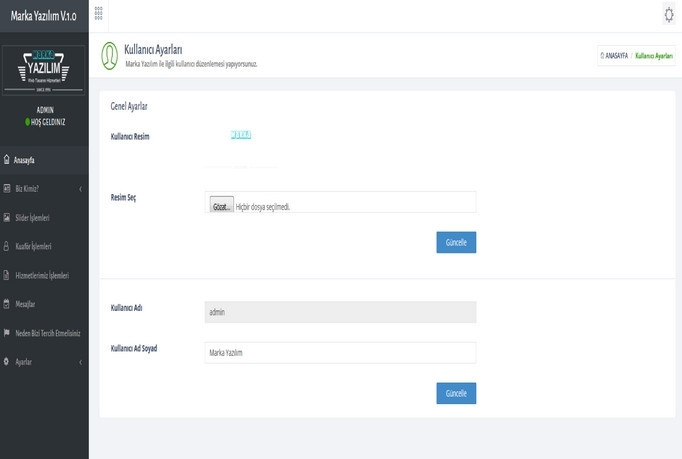The image size is (682, 459).
Task: Expand the Ayarlar submenu arrow
Action: (80, 362)
